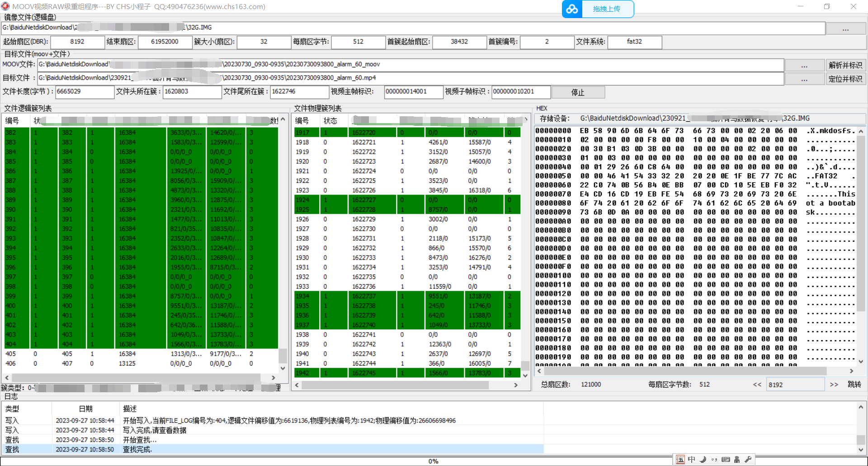Click the 簇大小 field showing 32
868x466 pixels.
[x=264, y=42]
